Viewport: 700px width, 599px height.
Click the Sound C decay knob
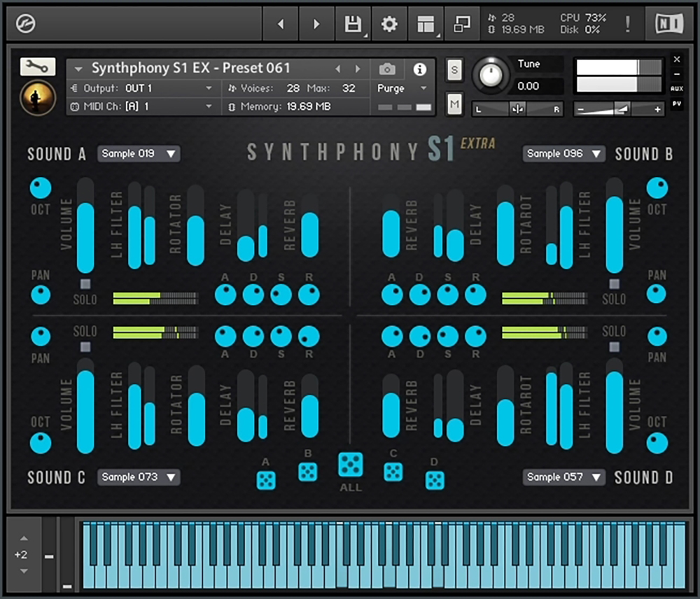[x=253, y=336]
